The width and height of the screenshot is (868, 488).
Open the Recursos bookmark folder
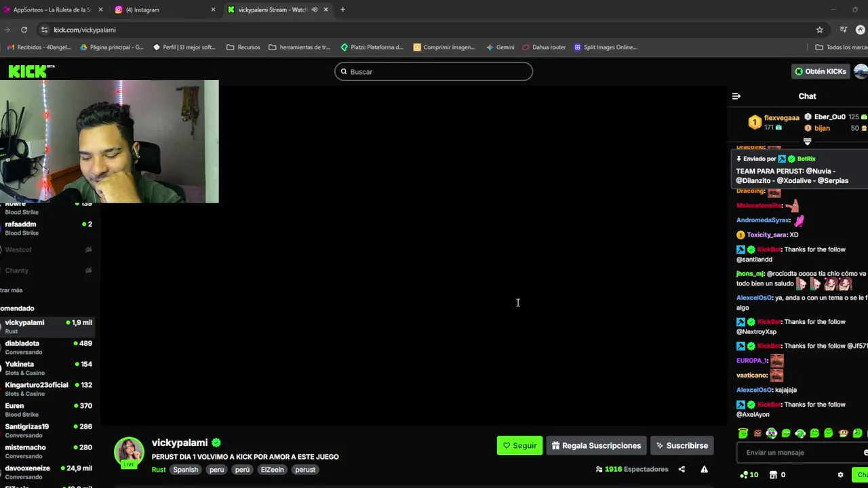[x=243, y=47]
